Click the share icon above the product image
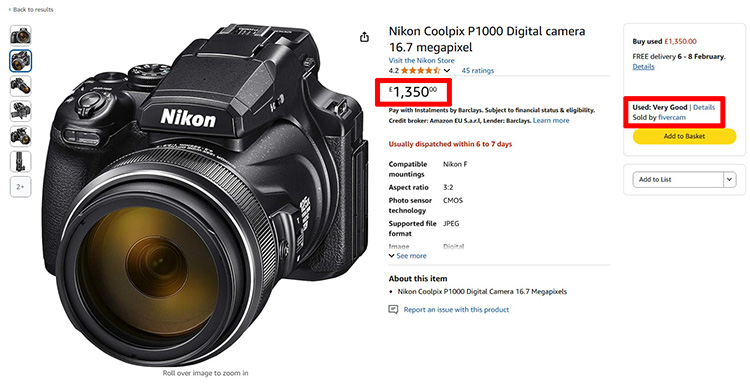The width and height of the screenshot is (750, 385). point(364,37)
